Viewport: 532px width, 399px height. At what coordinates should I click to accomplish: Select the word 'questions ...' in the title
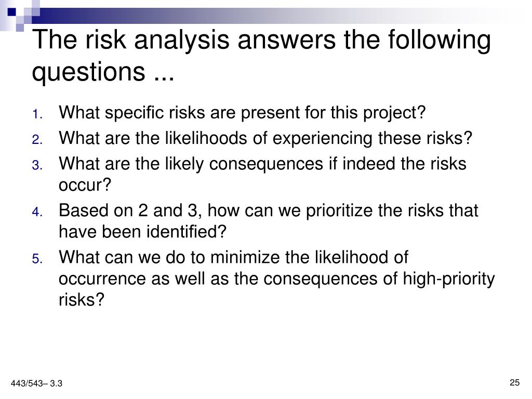pyautogui.click(x=103, y=73)
